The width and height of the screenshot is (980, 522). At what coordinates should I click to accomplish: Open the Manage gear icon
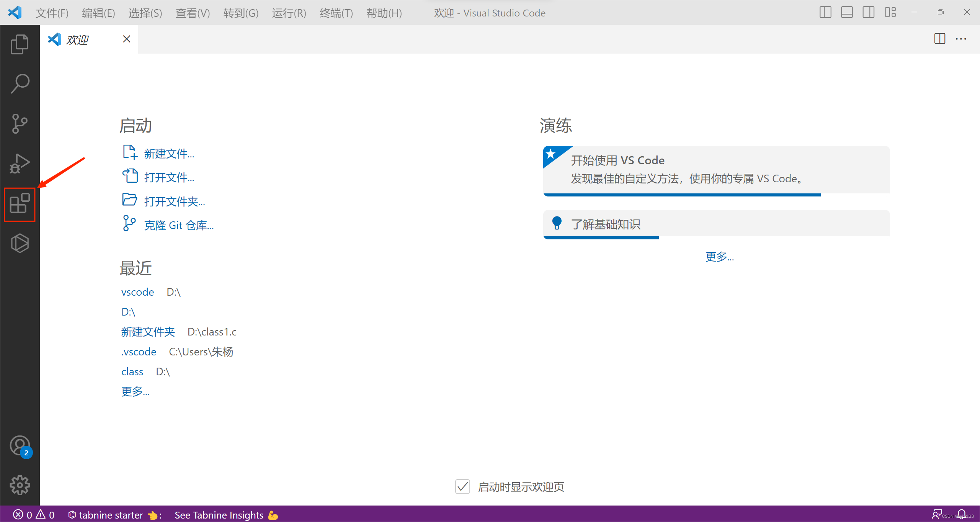point(20,485)
